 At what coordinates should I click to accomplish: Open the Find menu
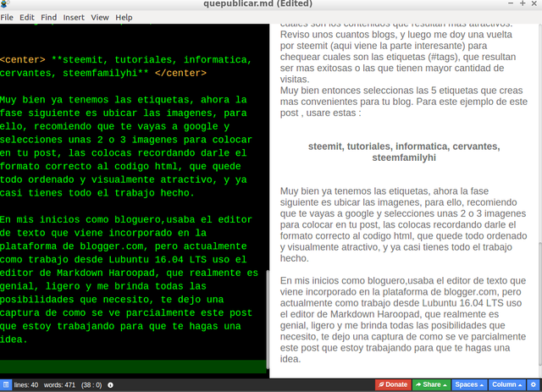coord(49,17)
